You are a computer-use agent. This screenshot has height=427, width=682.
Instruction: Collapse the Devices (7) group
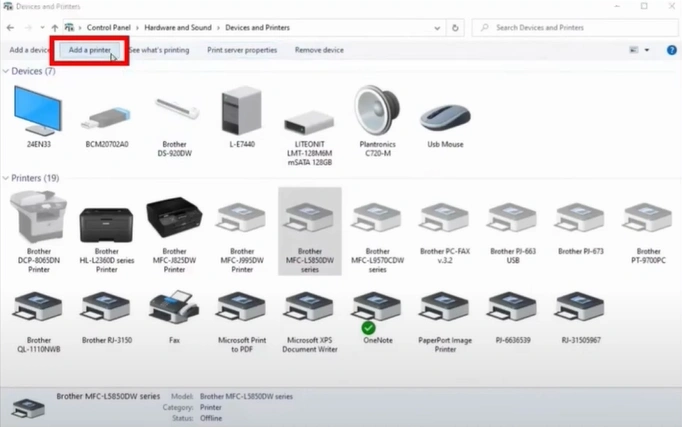click(x=6, y=72)
